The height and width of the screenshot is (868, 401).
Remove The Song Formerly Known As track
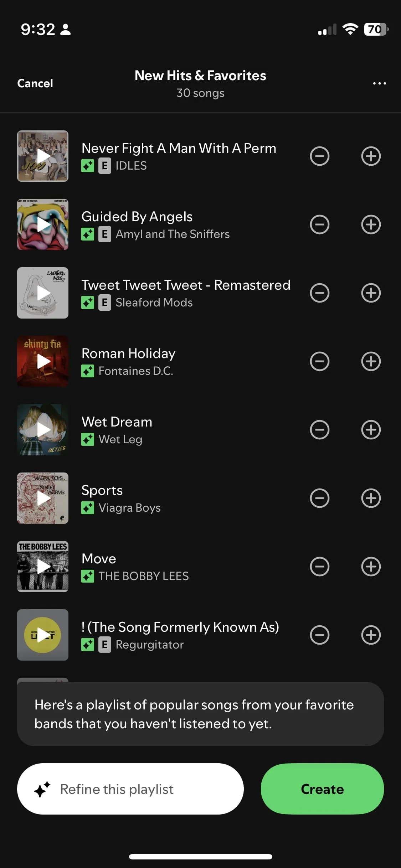(319, 635)
